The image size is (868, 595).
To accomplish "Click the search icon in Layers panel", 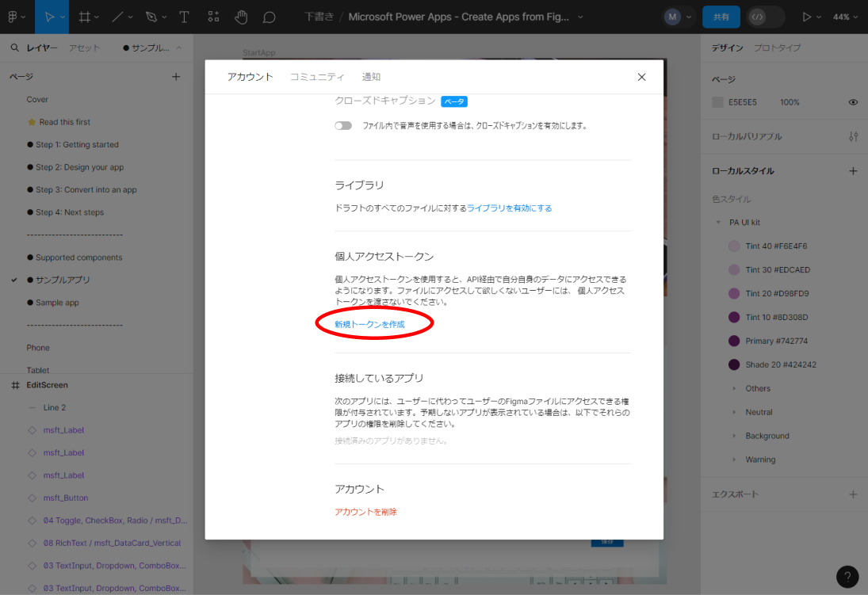I will [14, 48].
